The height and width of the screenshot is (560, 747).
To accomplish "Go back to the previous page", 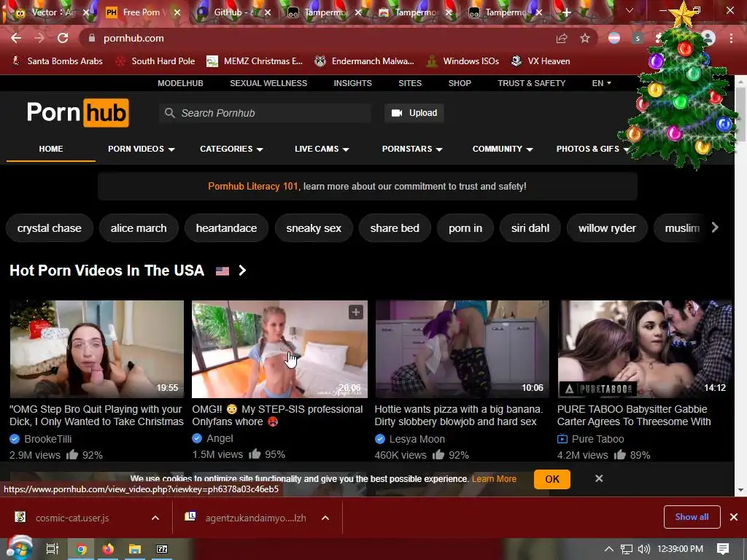I will tap(16, 38).
